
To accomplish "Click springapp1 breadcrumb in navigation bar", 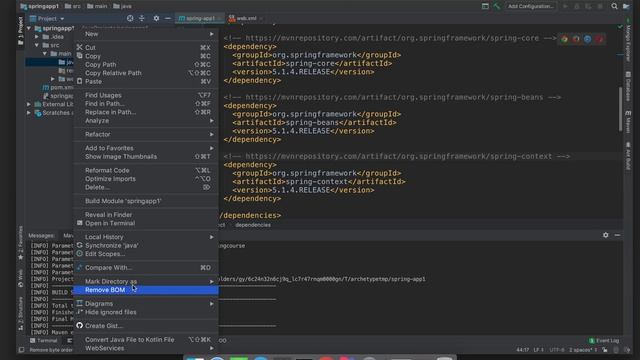I will tap(40, 6).
